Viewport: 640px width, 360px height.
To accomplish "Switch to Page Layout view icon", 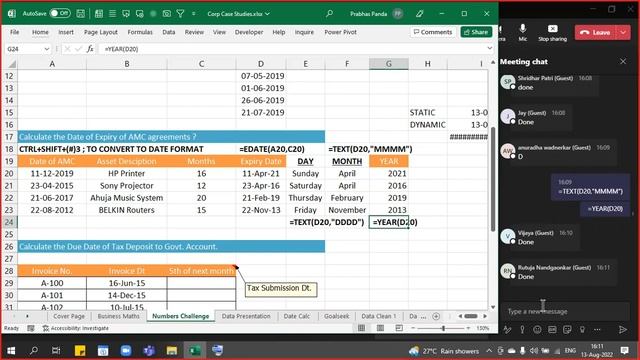I will pyautogui.click(x=380, y=328).
